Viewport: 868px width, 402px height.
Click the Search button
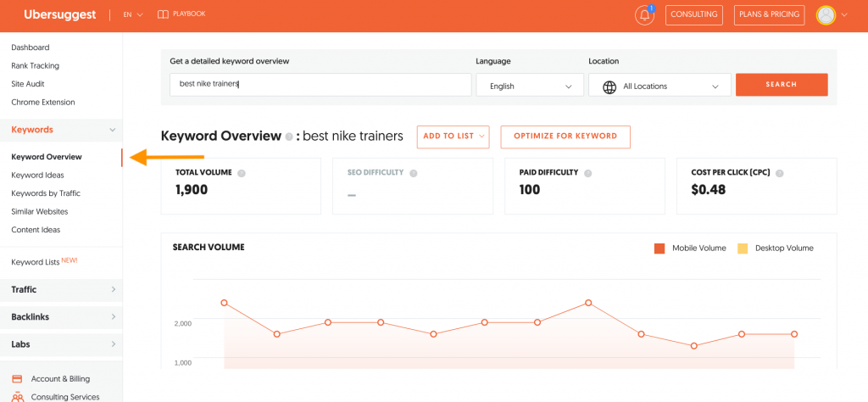coord(782,85)
